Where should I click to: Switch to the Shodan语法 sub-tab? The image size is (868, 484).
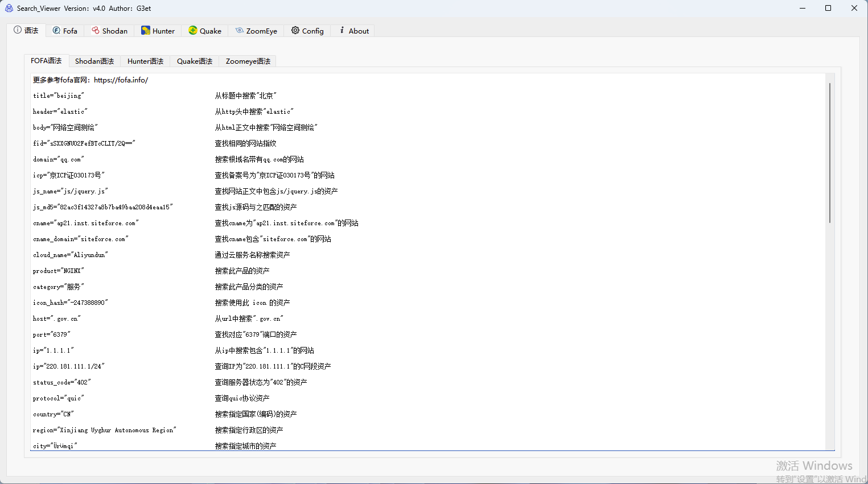[94, 61]
